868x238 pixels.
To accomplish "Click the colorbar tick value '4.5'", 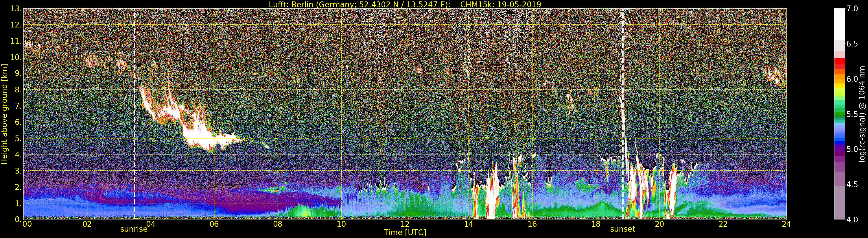I will [x=852, y=185].
